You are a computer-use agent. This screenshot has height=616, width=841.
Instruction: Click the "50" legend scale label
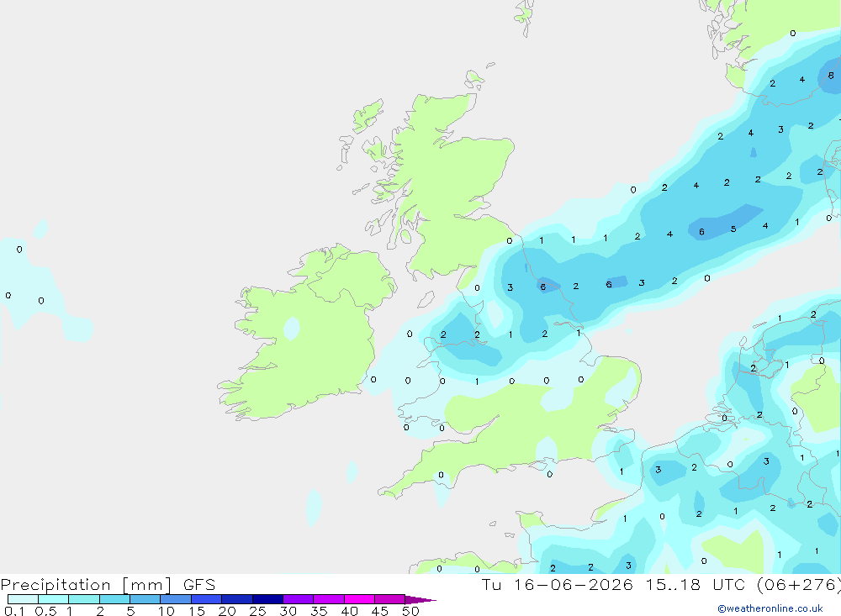410,611
